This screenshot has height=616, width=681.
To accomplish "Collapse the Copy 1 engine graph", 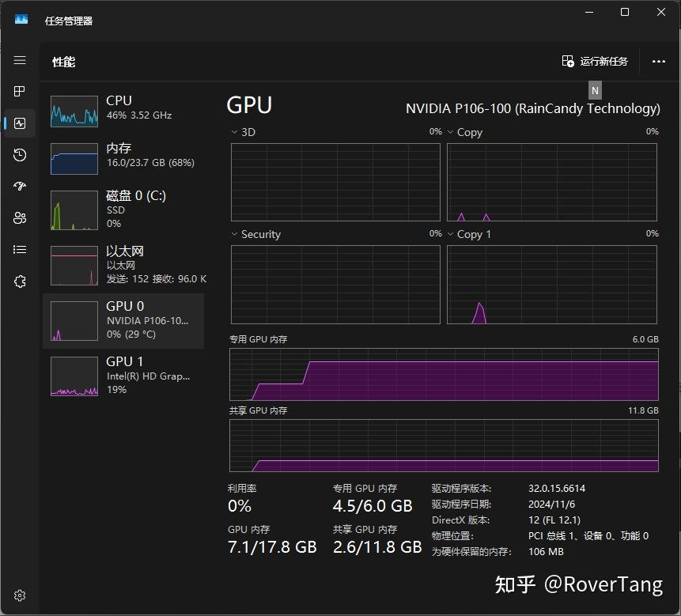I will [449, 234].
